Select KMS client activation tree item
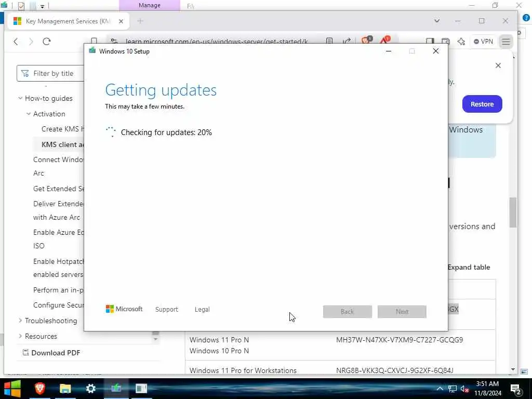The width and height of the screenshot is (532, 399). coord(62,144)
